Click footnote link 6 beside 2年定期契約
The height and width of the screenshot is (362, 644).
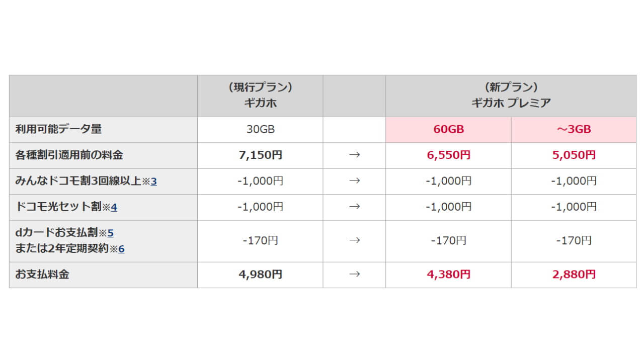coord(121,248)
